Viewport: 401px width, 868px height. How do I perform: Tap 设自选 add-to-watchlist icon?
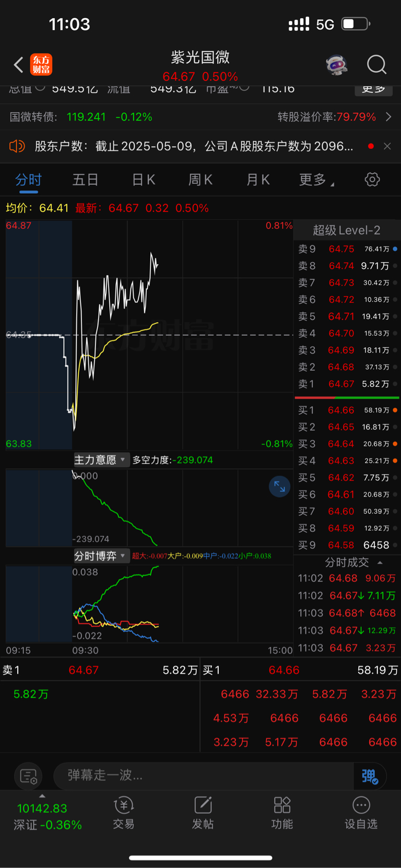(x=361, y=813)
